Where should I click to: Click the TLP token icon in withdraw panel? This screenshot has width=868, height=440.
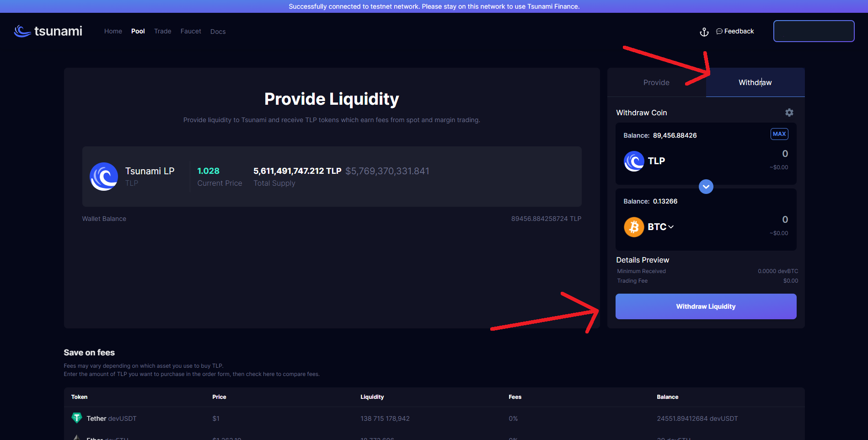(634, 161)
